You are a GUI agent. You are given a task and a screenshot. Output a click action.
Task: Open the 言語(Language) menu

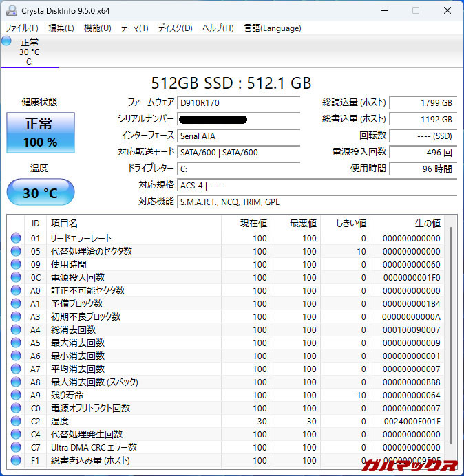(x=272, y=28)
